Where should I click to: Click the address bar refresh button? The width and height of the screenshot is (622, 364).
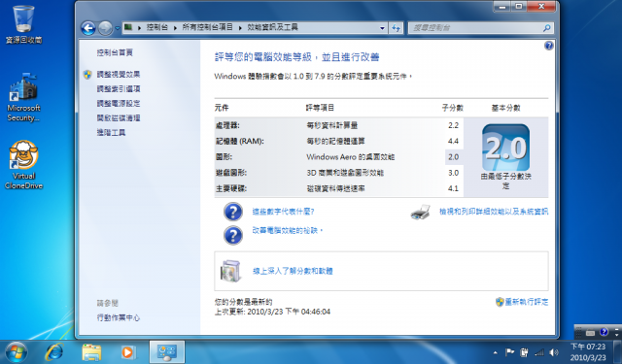(396, 28)
